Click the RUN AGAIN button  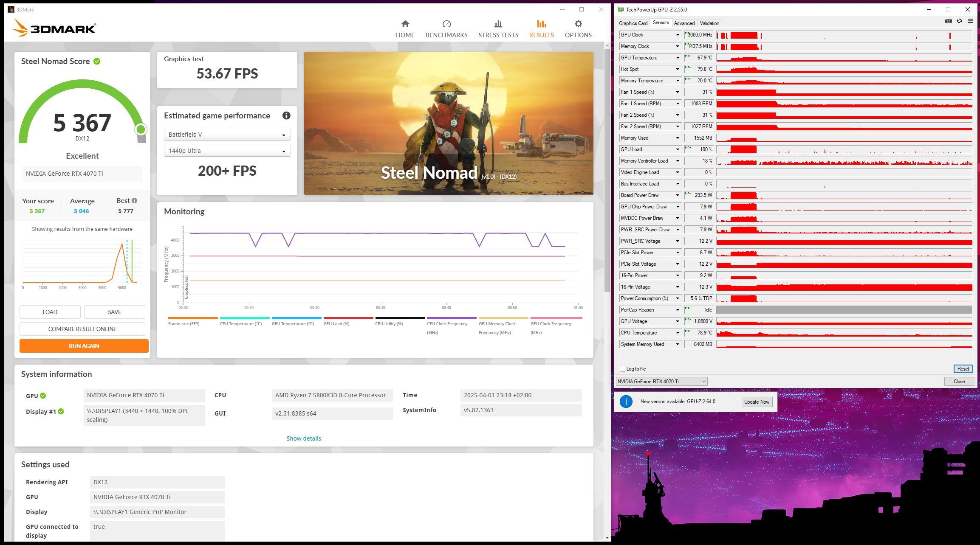(x=84, y=346)
